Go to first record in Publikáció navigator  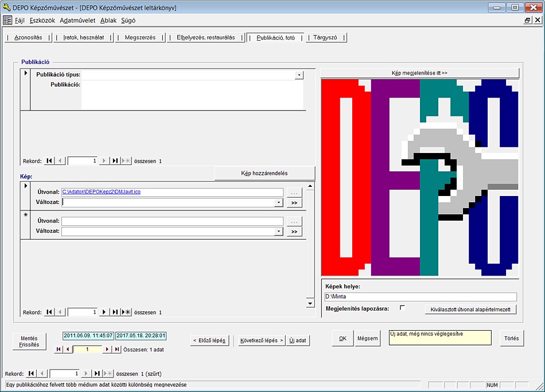(x=50, y=161)
